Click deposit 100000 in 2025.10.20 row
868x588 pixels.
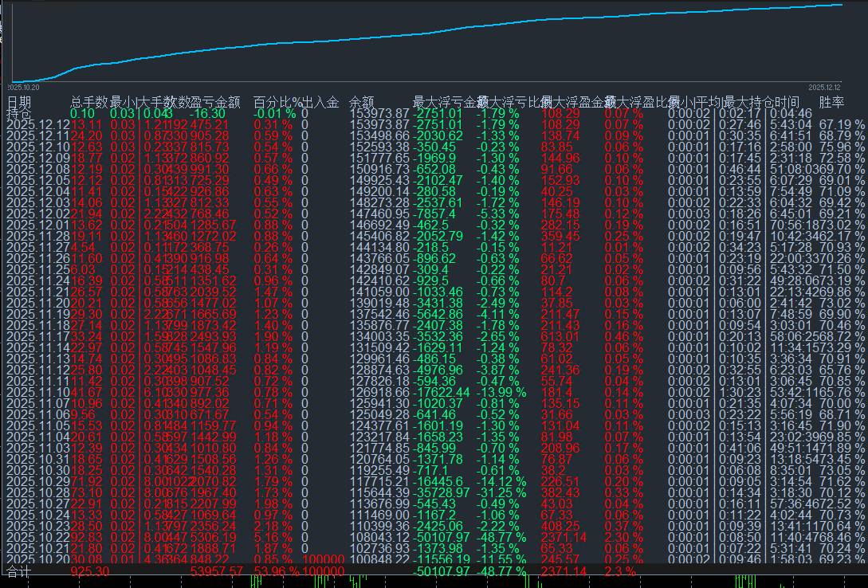click(x=324, y=559)
